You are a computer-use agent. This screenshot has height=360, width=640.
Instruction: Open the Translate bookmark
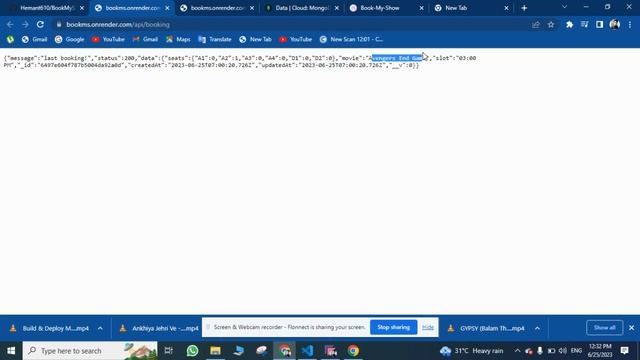(215, 39)
